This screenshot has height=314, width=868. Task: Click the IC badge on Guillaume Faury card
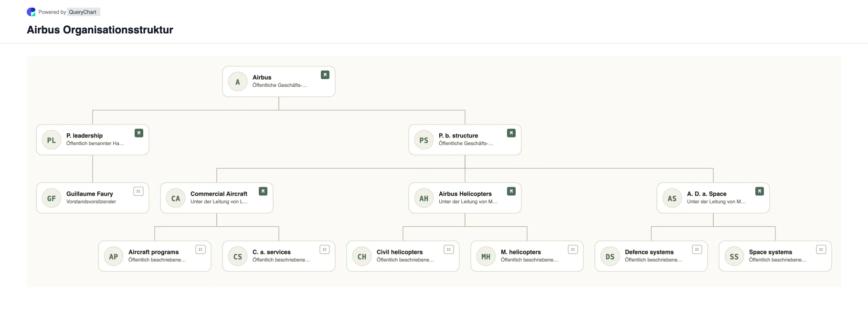pyautogui.click(x=138, y=191)
